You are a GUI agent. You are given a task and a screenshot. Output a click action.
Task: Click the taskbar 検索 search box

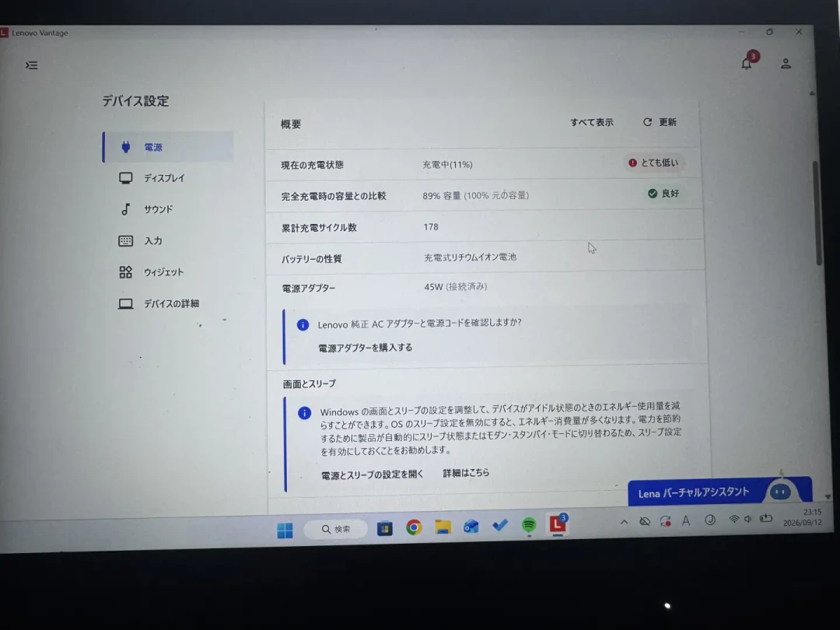(336, 530)
